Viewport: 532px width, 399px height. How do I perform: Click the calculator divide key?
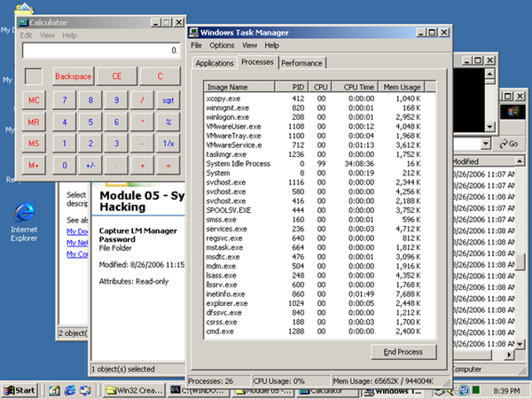(x=142, y=100)
